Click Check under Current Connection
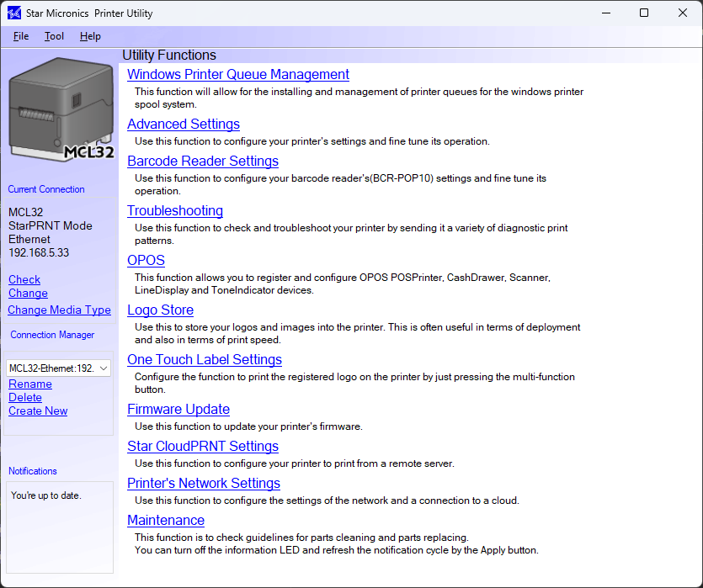This screenshot has height=588, width=703. click(24, 279)
